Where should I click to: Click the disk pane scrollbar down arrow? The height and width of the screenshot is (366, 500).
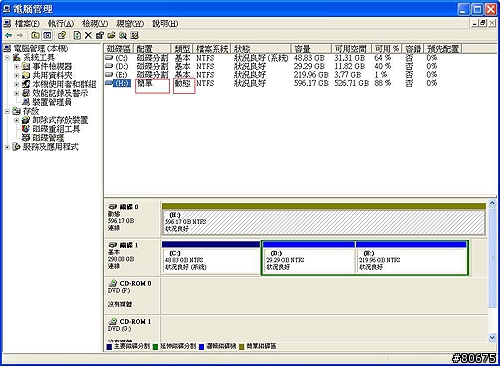[x=492, y=337]
